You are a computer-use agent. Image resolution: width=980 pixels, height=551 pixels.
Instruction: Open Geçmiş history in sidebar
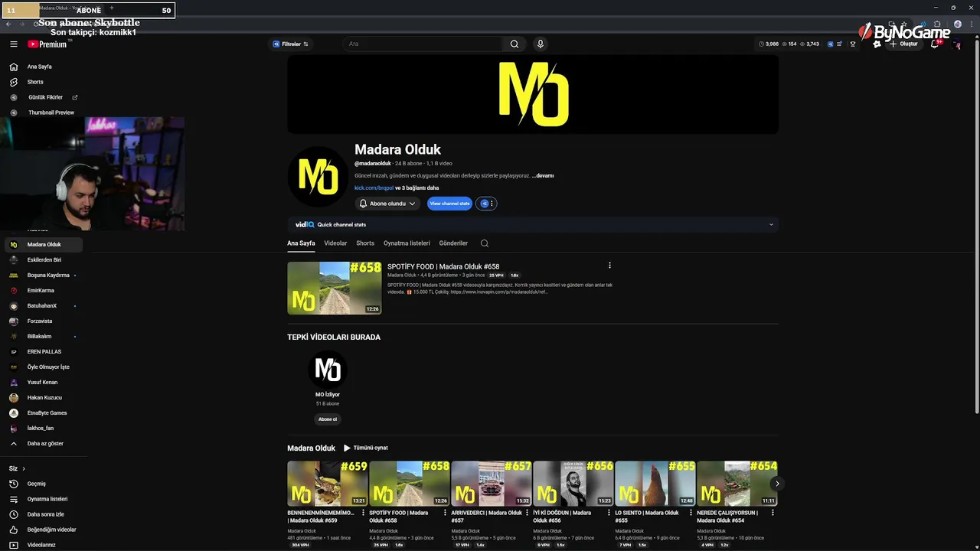pos(43,484)
